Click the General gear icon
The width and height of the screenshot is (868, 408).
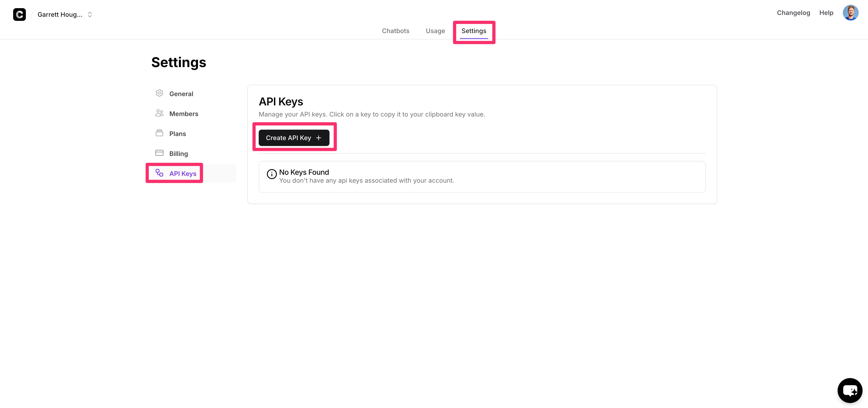(x=159, y=93)
